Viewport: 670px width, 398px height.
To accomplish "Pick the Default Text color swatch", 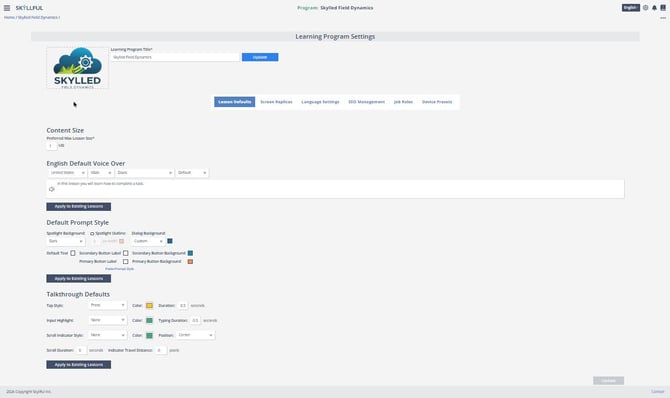I will point(73,253).
